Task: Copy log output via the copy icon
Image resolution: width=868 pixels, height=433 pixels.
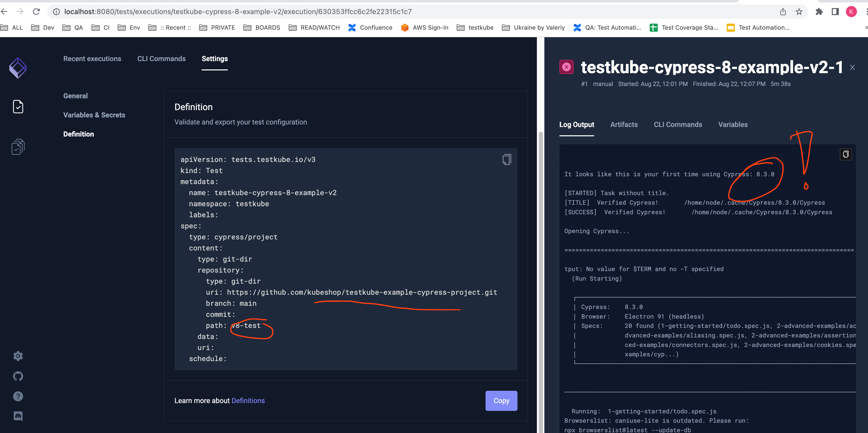Action: pyautogui.click(x=846, y=154)
